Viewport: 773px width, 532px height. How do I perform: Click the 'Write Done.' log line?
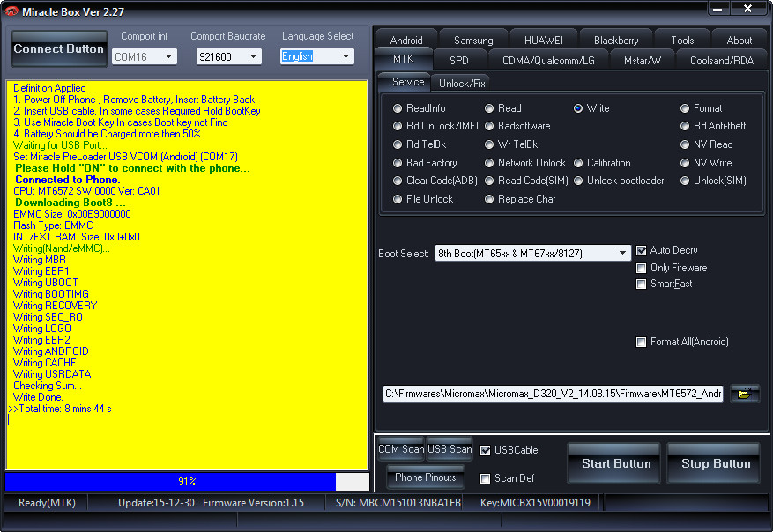point(38,397)
